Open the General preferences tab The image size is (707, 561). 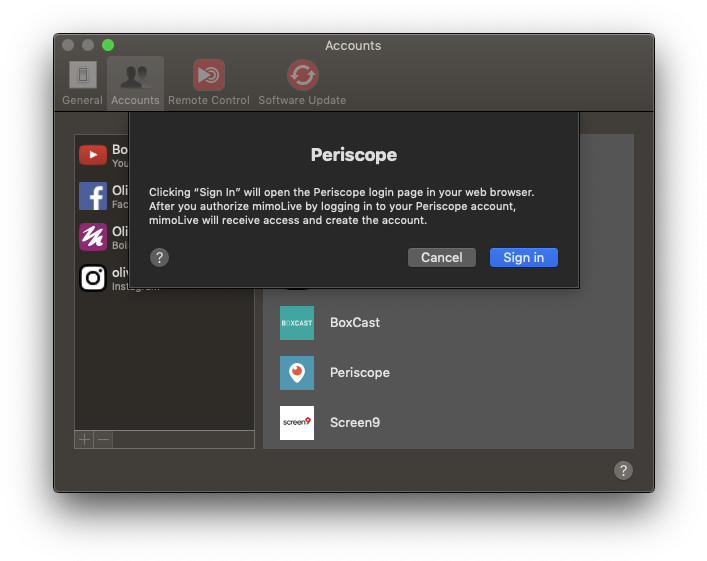click(x=83, y=83)
